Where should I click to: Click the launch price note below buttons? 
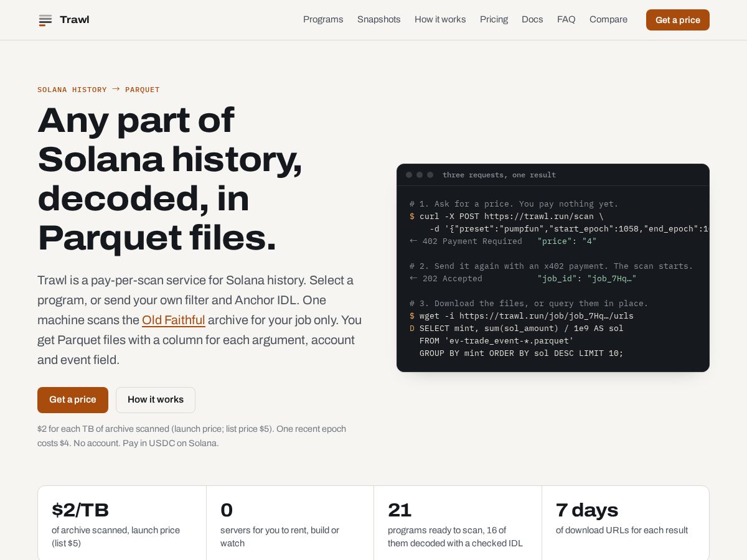click(192, 436)
